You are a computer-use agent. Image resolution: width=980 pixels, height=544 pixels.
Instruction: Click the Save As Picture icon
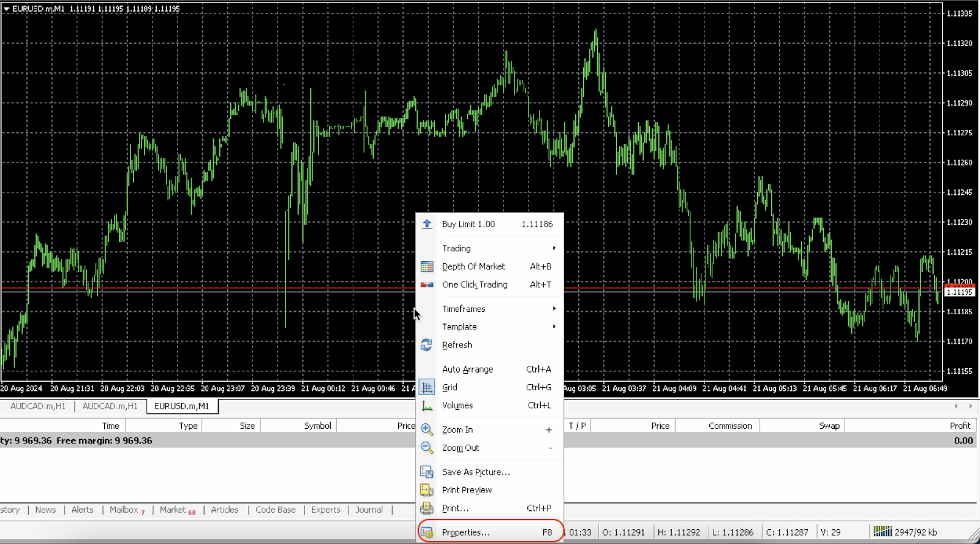click(427, 472)
